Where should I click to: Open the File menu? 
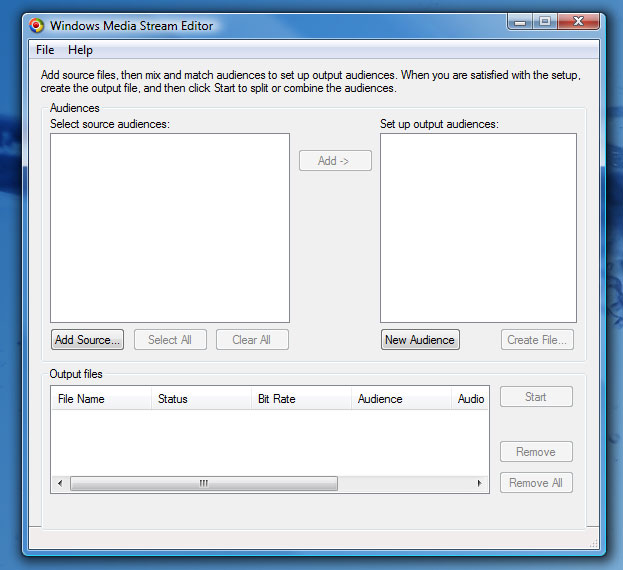[45, 50]
